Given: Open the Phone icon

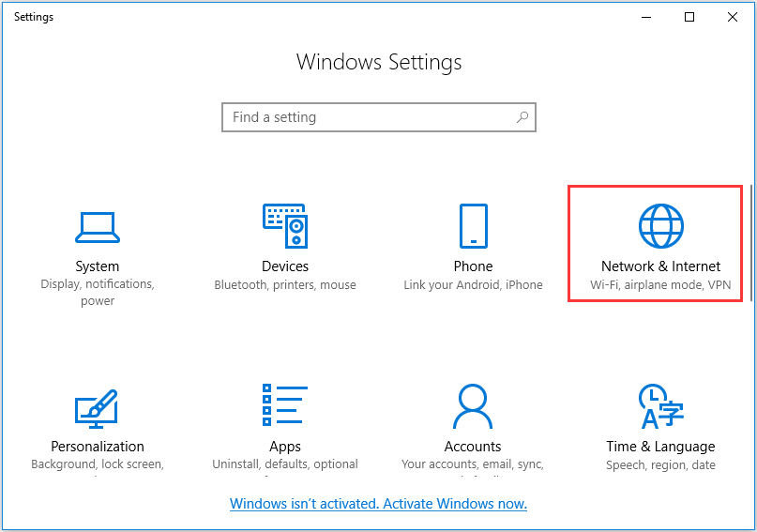Looking at the screenshot, I should 473,226.
